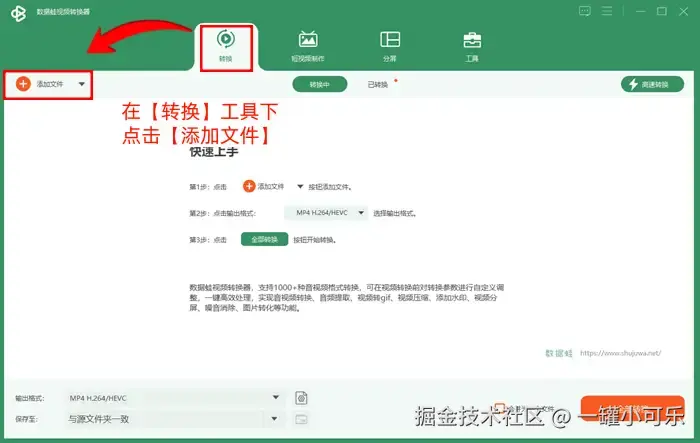
Task: Open the 输出格式 format combo box
Action: pyautogui.click(x=175, y=398)
